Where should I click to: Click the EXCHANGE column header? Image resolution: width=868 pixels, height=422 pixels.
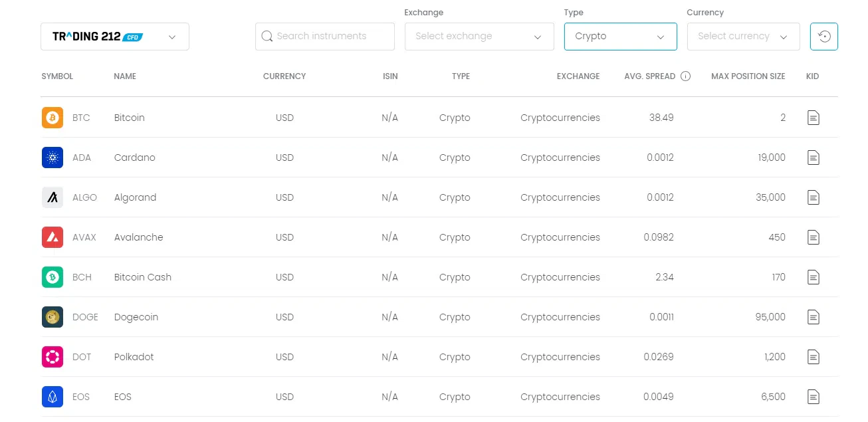578,76
